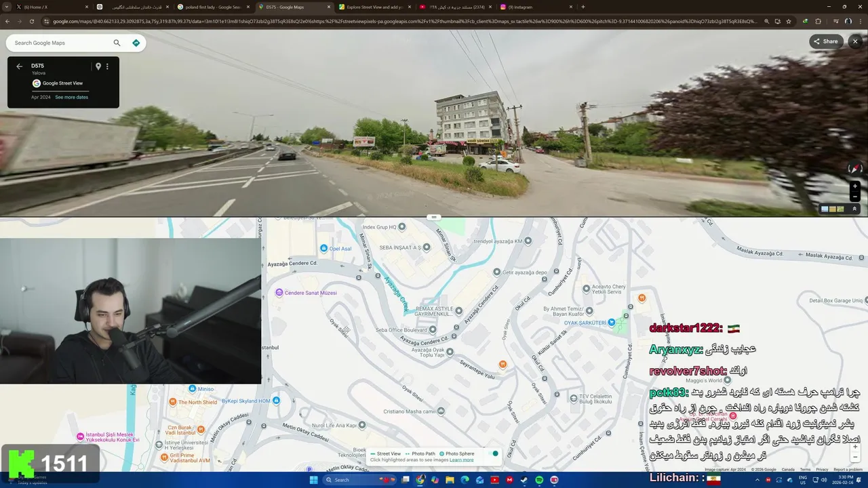Click the The North Shield restaurant marker
This screenshot has width=868, height=488.
tap(173, 402)
